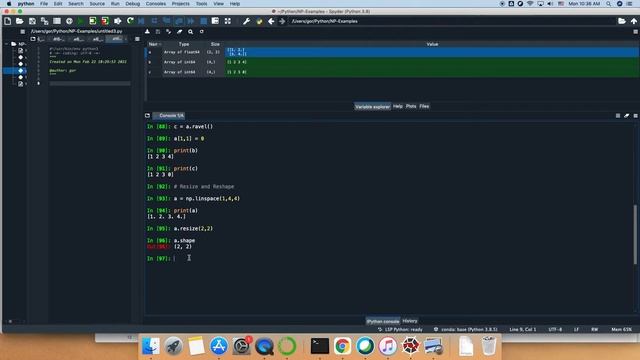Switch to the Plots tab
Image resolution: width=640 pixels, height=360 pixels.
tap(411, 106)
